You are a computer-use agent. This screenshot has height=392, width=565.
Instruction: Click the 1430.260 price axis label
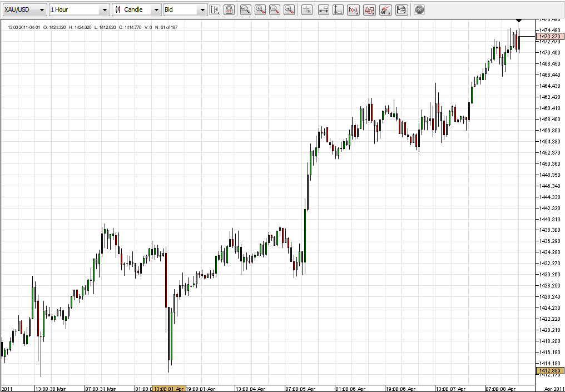[x=550, y=275]
